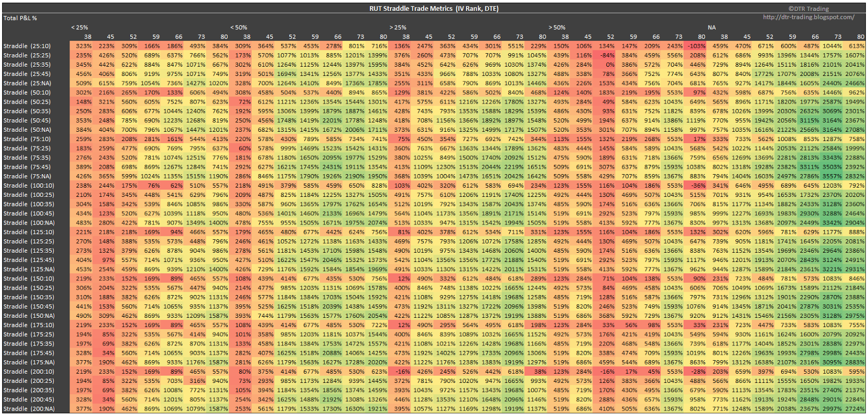Click the -103% cell in Straddle (25:10) row
868x416 pixels.
click(x=696, y=46)
